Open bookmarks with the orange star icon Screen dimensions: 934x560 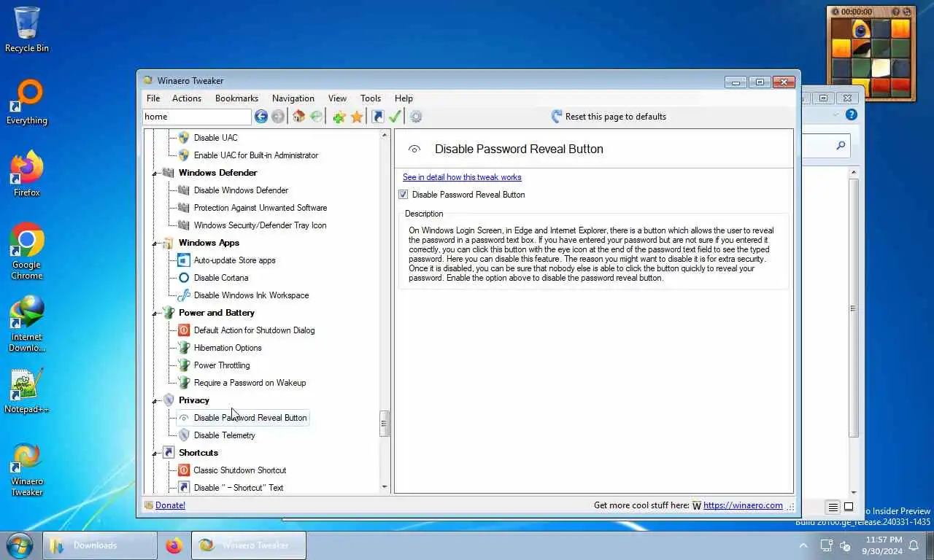357,117
